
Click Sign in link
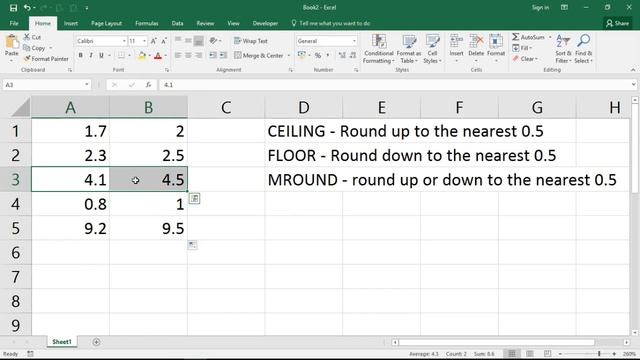tap(540, 7)
